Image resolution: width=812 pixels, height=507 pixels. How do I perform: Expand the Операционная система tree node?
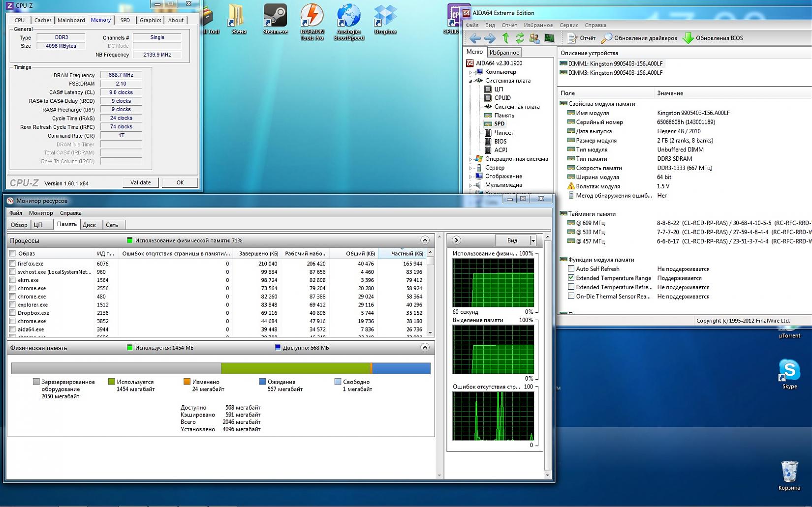[470, 159]
